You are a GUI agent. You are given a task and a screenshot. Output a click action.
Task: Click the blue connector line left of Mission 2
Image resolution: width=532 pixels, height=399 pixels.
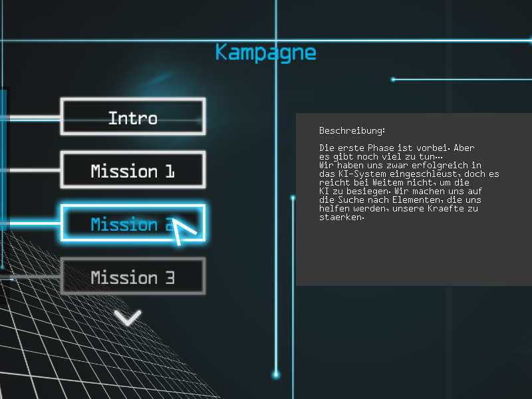[33, 223]
